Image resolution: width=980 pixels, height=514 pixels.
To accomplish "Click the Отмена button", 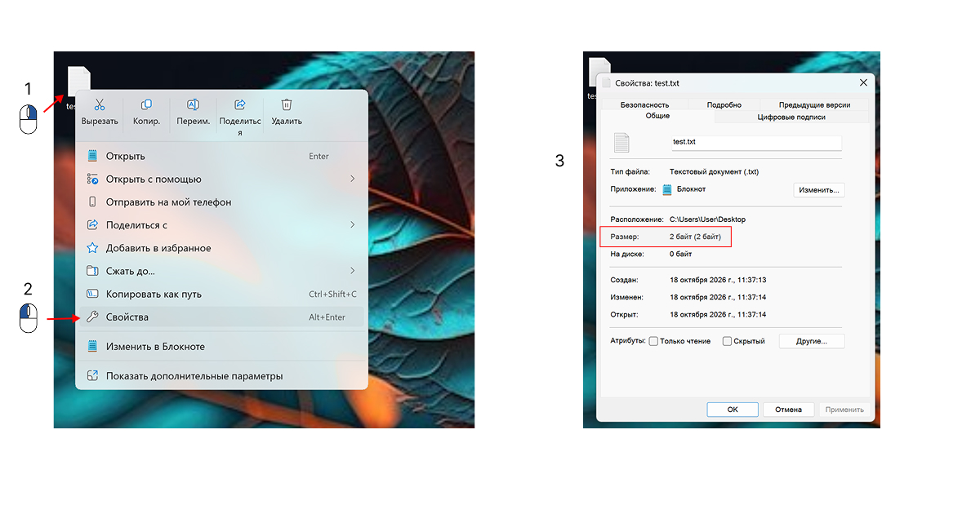I will coord(788,410).
